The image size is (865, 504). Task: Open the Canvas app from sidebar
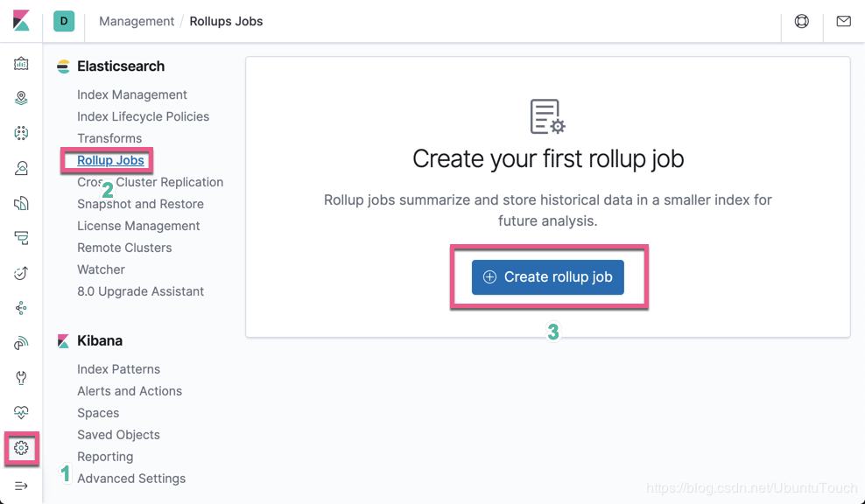pos(21,64)
